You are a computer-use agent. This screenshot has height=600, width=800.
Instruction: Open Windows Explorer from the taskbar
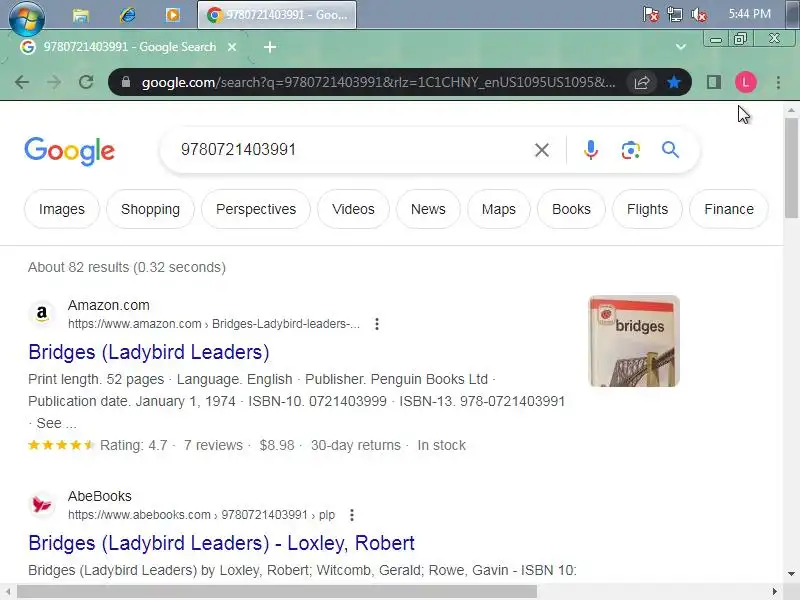[x=80, y=15]
